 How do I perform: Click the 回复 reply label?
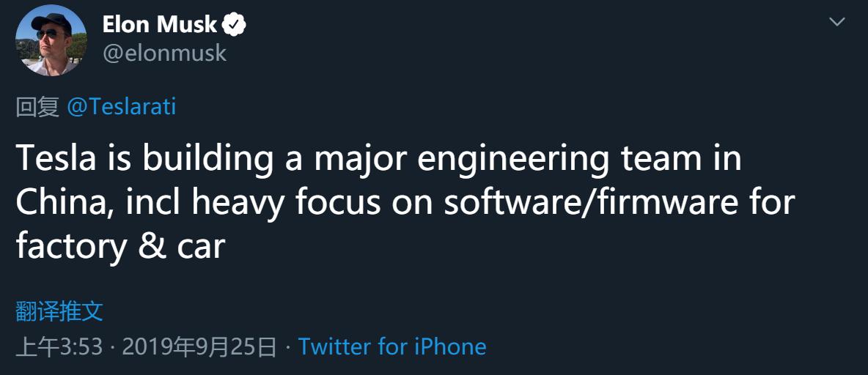tap(37, 107)
